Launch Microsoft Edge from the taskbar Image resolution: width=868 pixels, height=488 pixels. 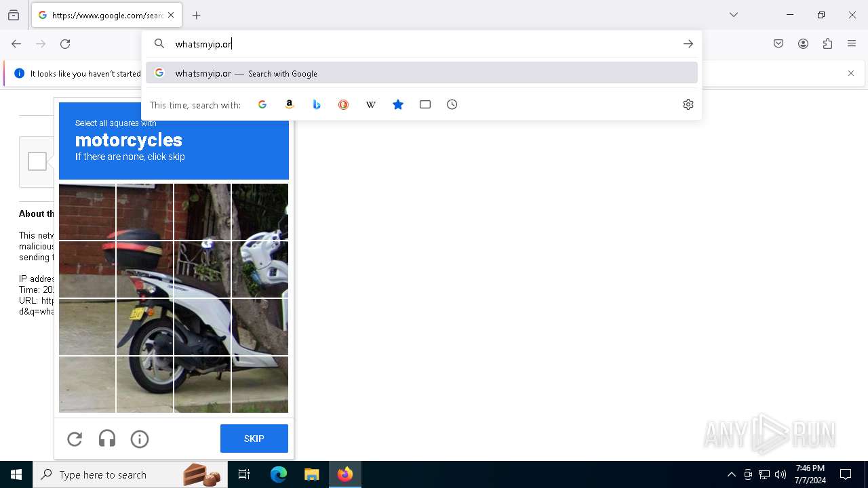pos(279,474)
